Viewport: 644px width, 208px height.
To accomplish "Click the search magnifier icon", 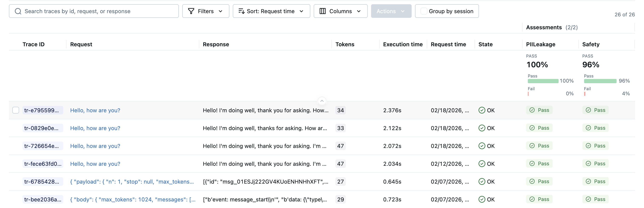I will tap(18, 11).
